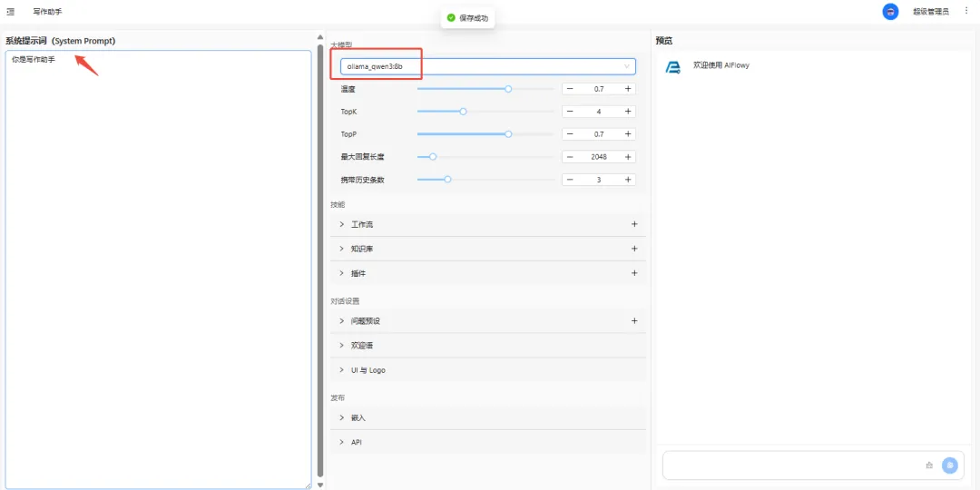Increase the 温度 value with plus stepper
This screenshot has width=980, height=490.
628,89
